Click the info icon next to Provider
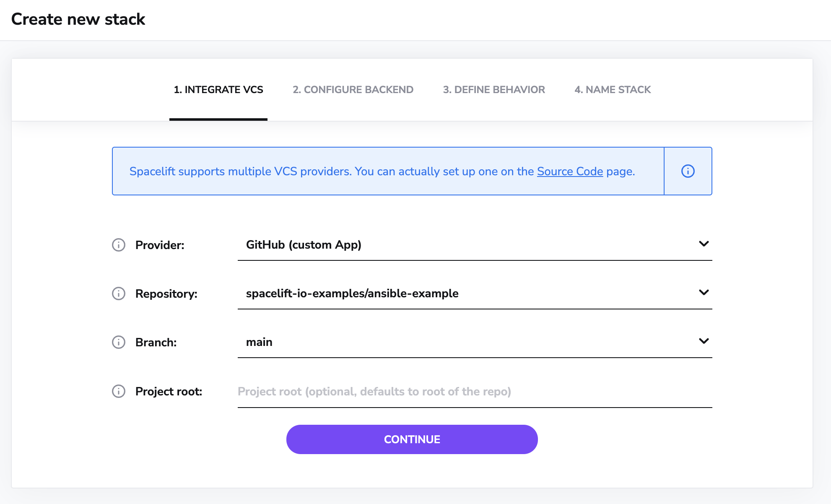This screenshot has height=504, width=831. 119,245
